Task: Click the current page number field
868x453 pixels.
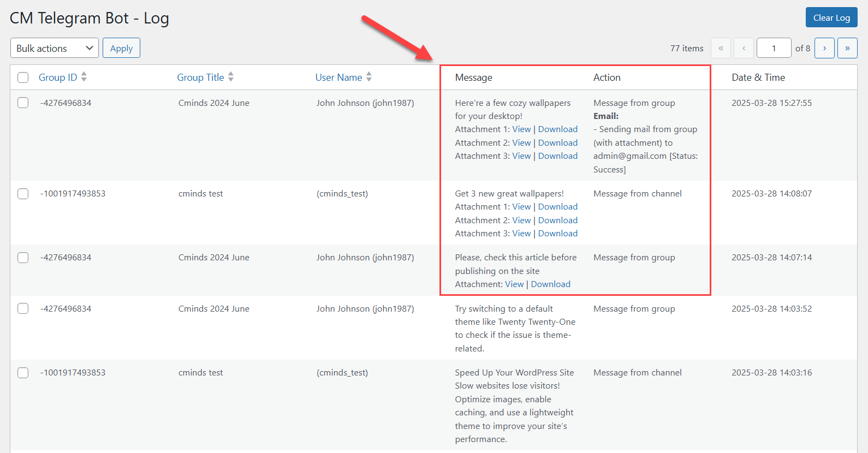Action: [x=774, y=48]
